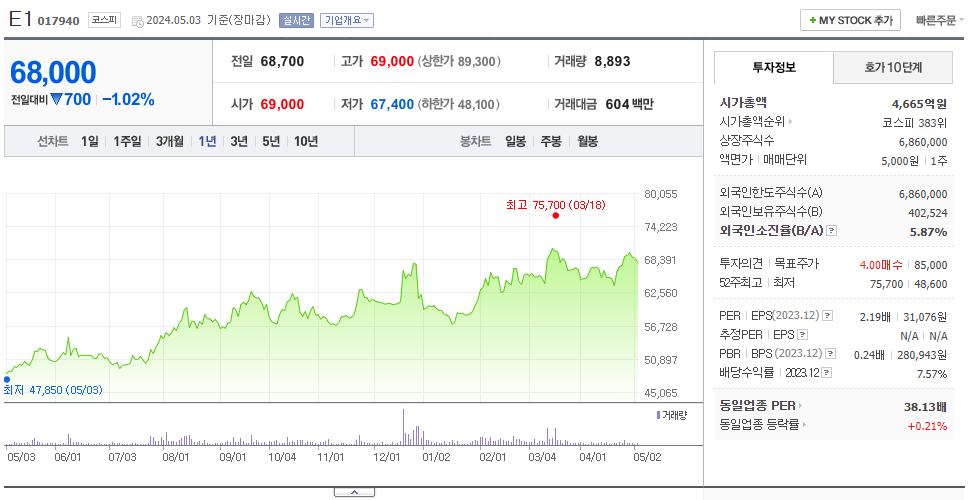Click the -1.02% change percentage
Image resolution: width=968 pixels, height=500 pixels.
coord(128,99)
